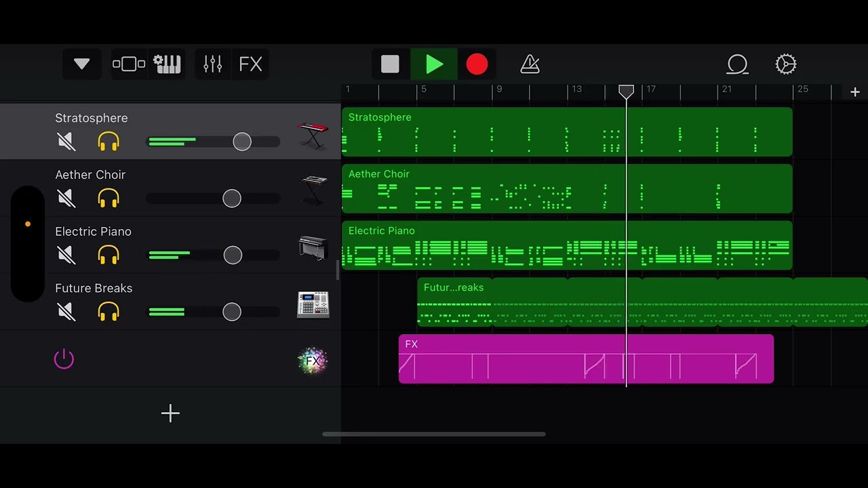Select the Aether Choir region in timeline

point(567,189)
